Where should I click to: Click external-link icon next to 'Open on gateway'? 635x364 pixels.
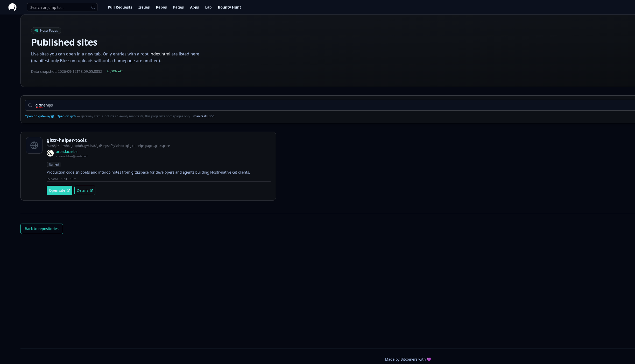(x=53, y=116)
